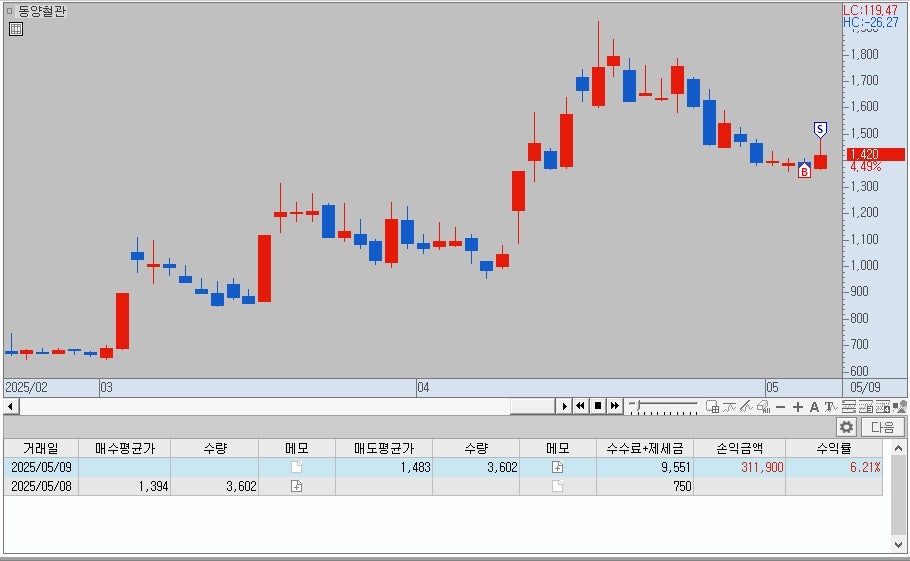The image size is (910, 561).
Task: Click the first chart layout icon
Action: 848,407
